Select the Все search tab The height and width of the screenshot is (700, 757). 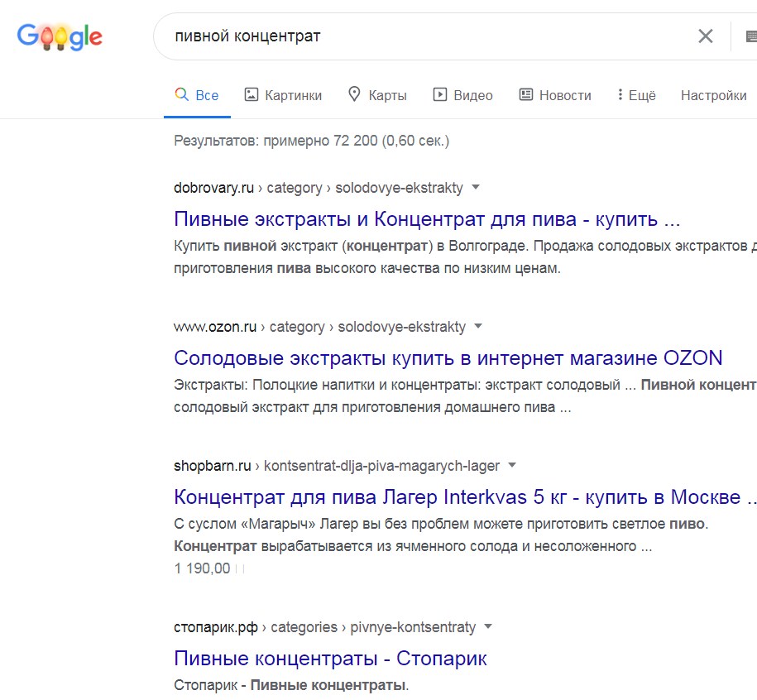tap(197, 95)
